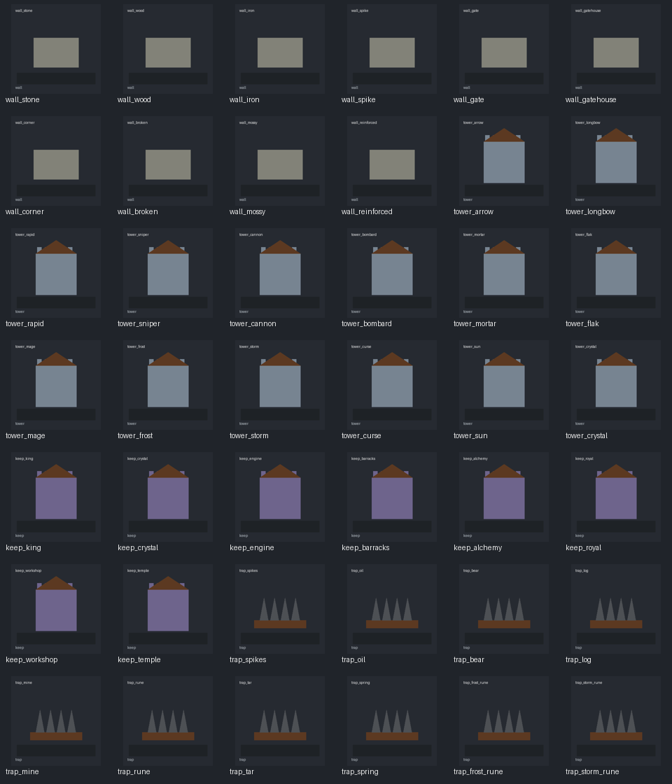Open the keep_alchemy asset
672x784 pixels.
(x=504, y=497)
